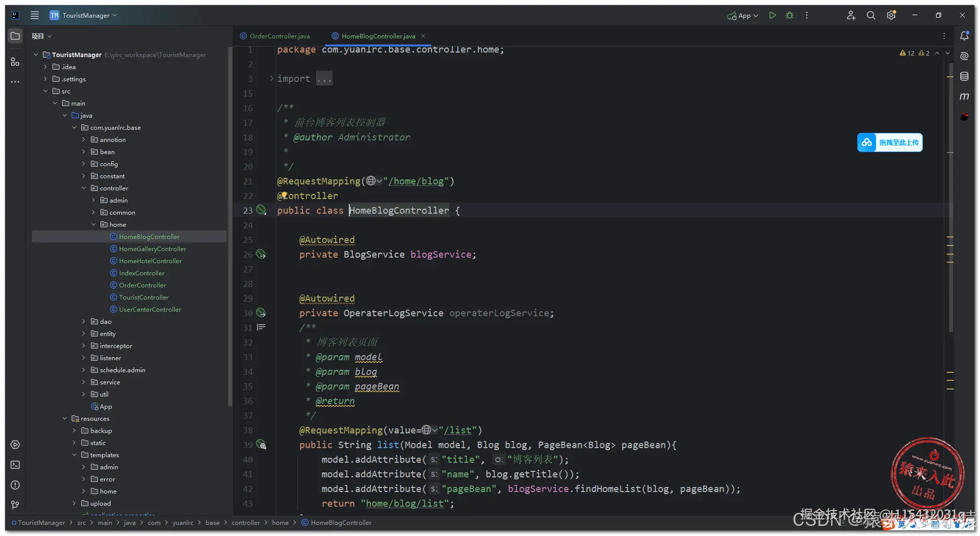Go to next highlighted problem arrow
Image resolution: width=980 pixels, height=536 pixels.
pyautogui.click(x=948, y=53)
